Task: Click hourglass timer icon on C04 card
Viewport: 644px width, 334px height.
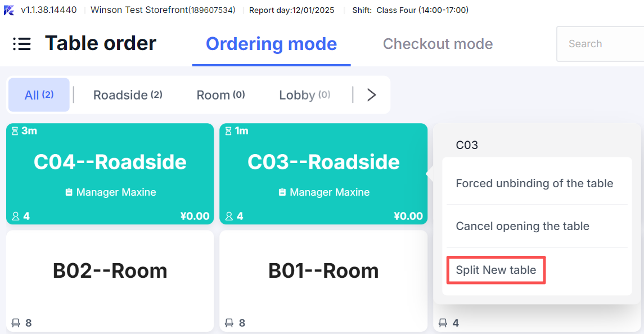Action: pos(15,131)
